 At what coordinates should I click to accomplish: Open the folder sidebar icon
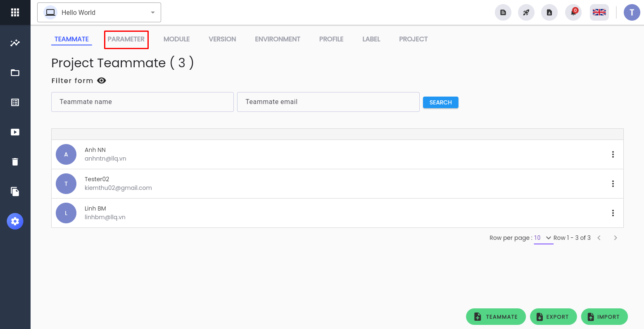(x=15, y=73)
